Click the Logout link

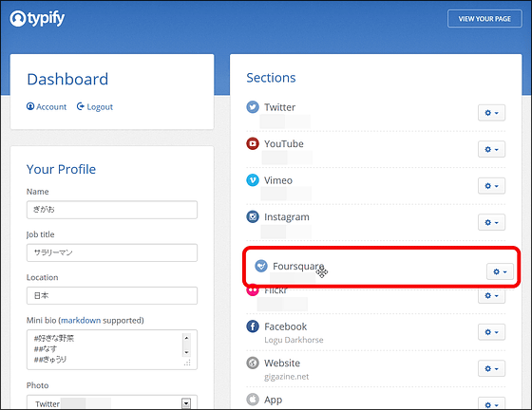coord(95,106)
